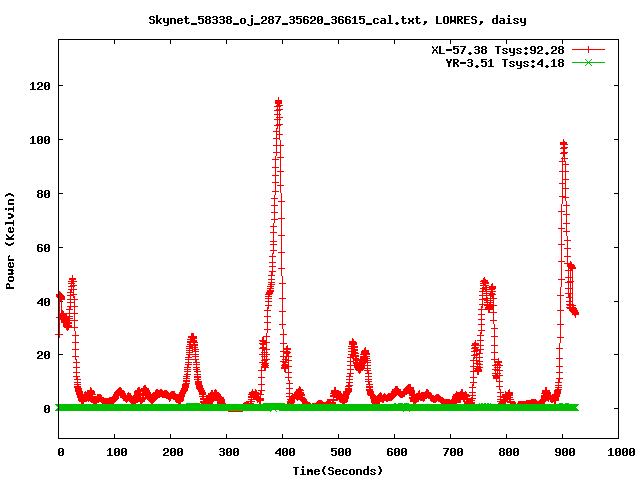Image resolution: width=640 pixels, height=480 pixels.
Task: Click the y-axis tick label 0
Action: [x=47, y=409]
